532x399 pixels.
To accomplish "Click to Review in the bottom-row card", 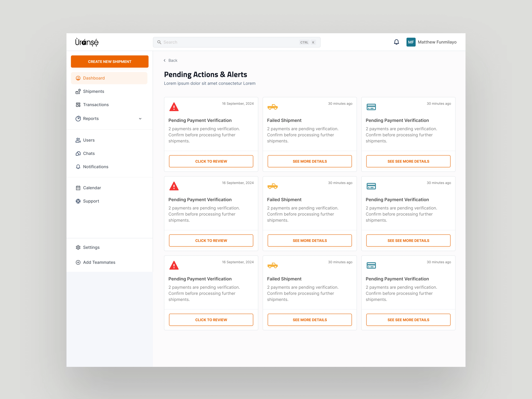I will 211,320.
